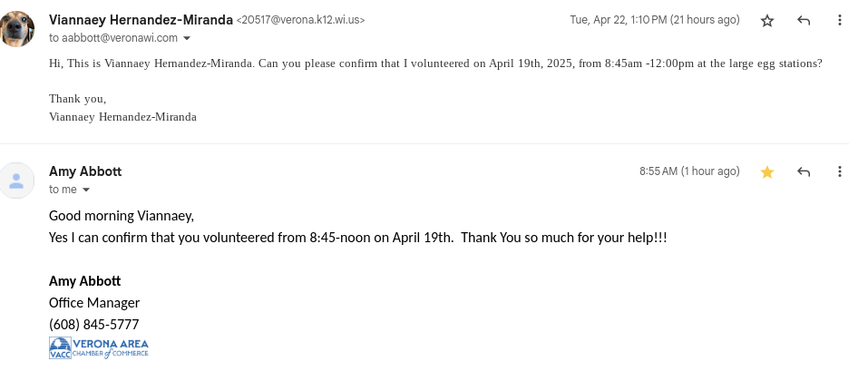Screen dimensions: 868x371
Task: Expand details arrow beside "to aabbott@veronawi.com"
Action: [x=187, y=38]
